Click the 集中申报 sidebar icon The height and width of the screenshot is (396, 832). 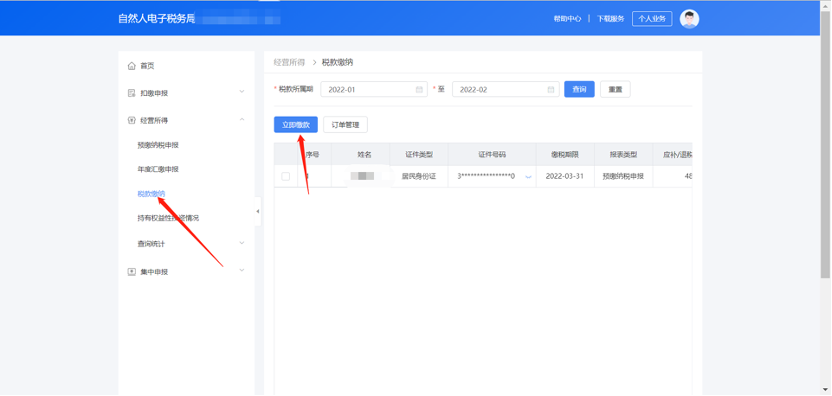coord(132,272)
